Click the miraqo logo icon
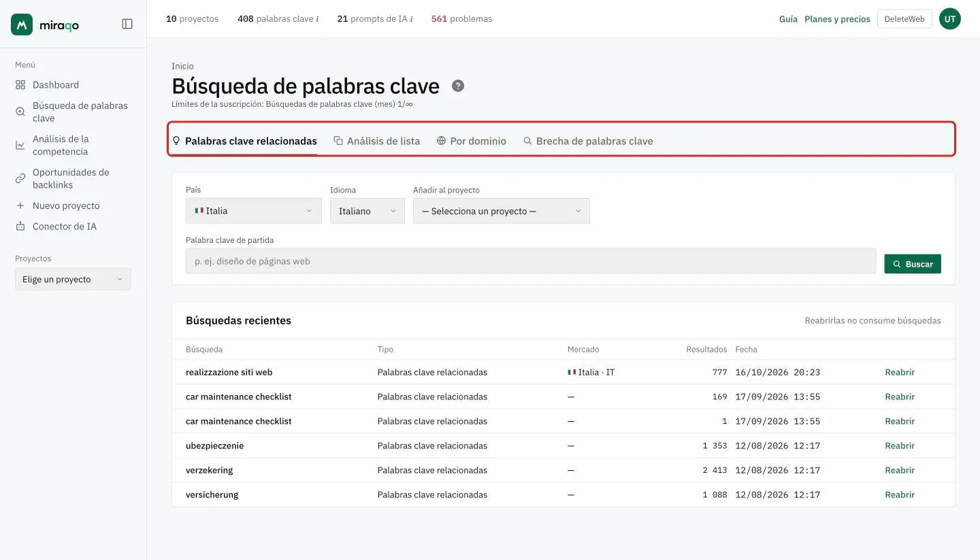Screen dimensions: 980x560 point(22,24)
